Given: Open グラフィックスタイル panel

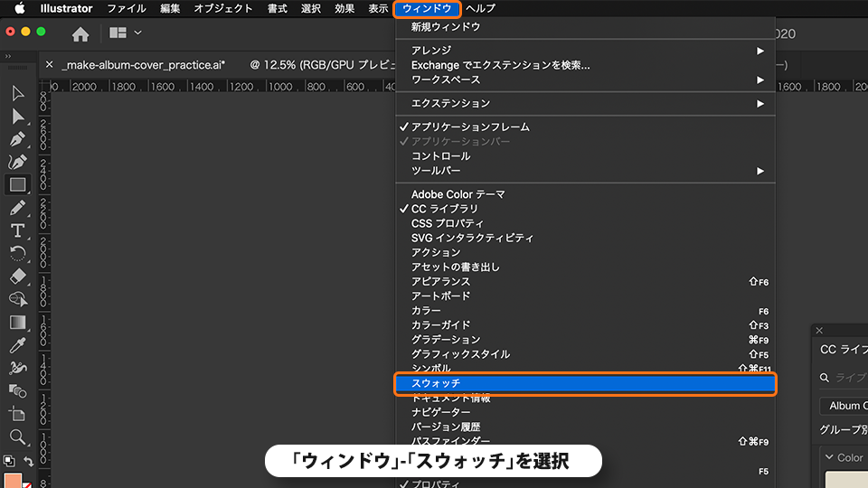Looking at the screenshot, I should pos(585,354).
